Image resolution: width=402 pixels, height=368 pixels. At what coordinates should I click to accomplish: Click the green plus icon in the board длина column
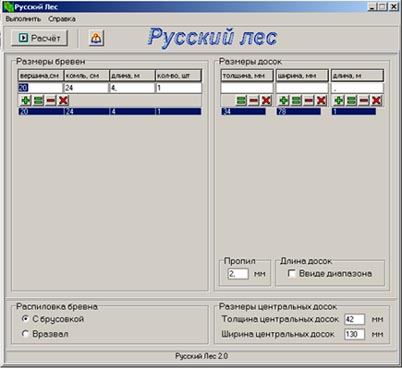(x=339, y=100)
